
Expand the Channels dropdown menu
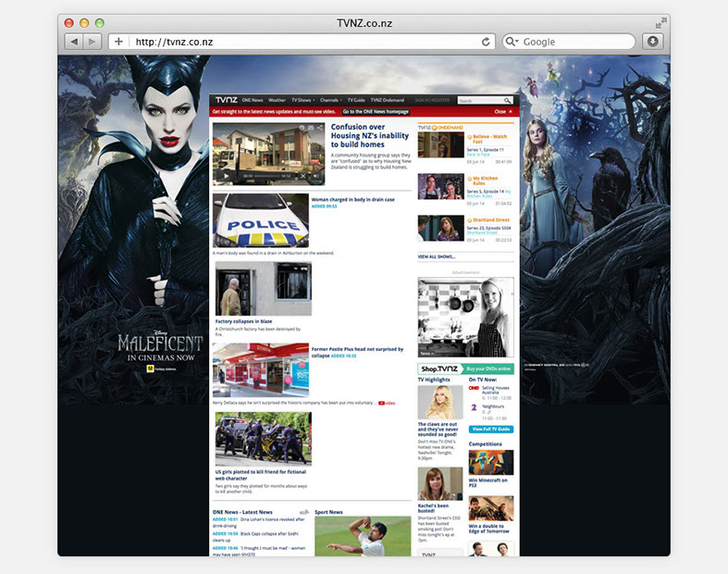pos(332,100)
